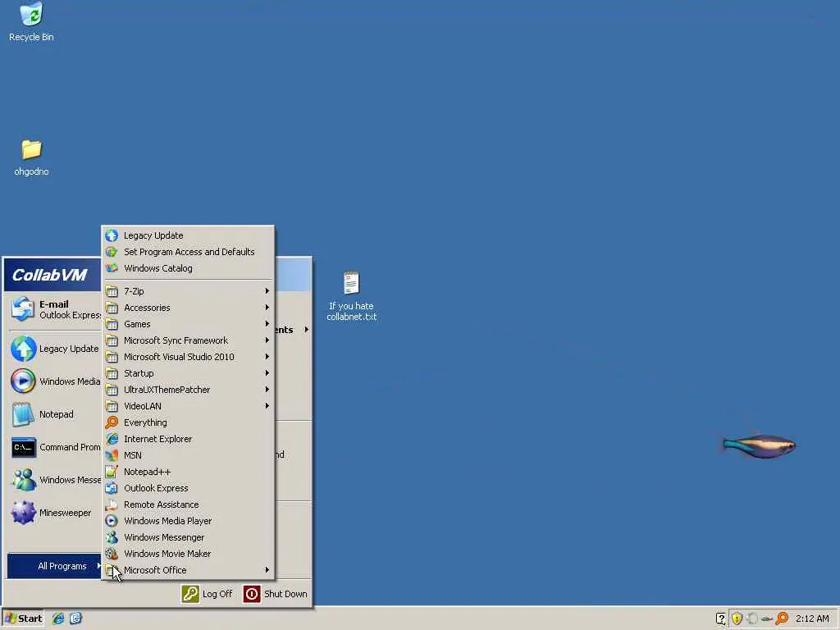Launch Internet Explorer from Quick Launch bar
840x630 pixels.
(x=58, y=619)
